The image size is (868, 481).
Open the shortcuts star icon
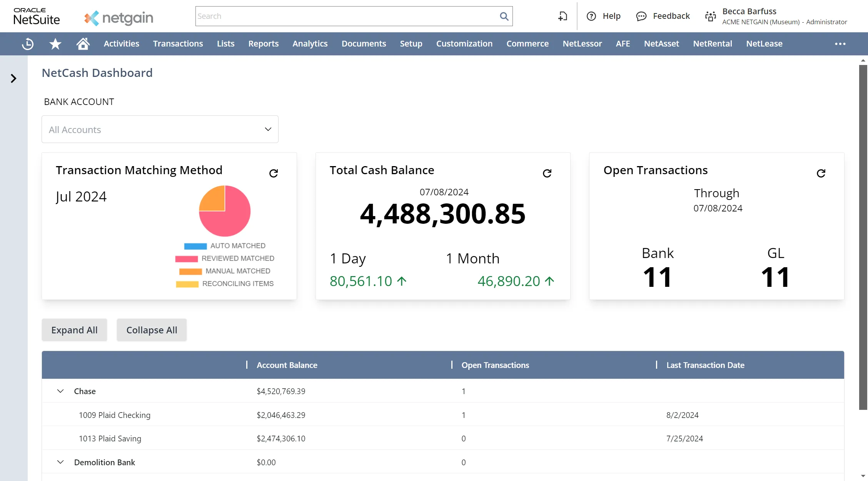click(55, 44)
